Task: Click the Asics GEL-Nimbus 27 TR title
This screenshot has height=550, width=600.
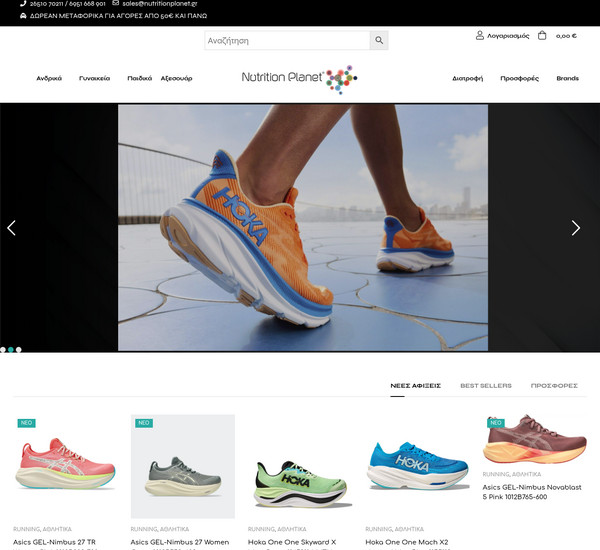Action: coord(54,542)
